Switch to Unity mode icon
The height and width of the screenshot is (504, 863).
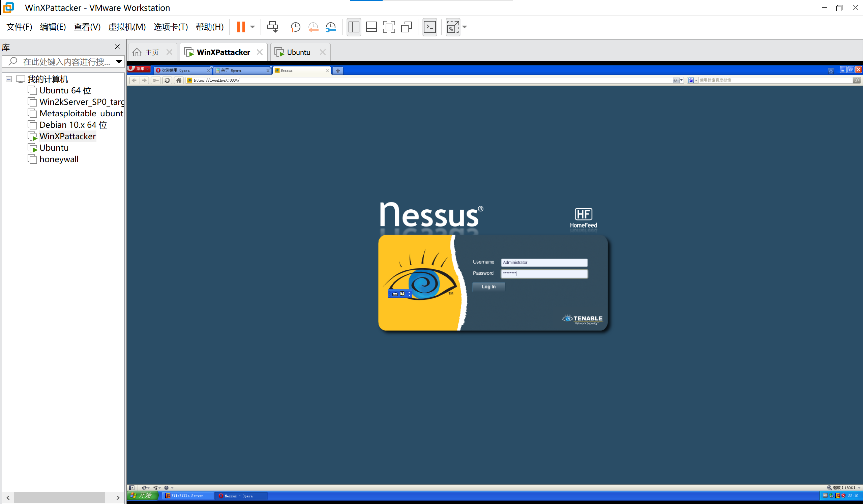[407, 27]
